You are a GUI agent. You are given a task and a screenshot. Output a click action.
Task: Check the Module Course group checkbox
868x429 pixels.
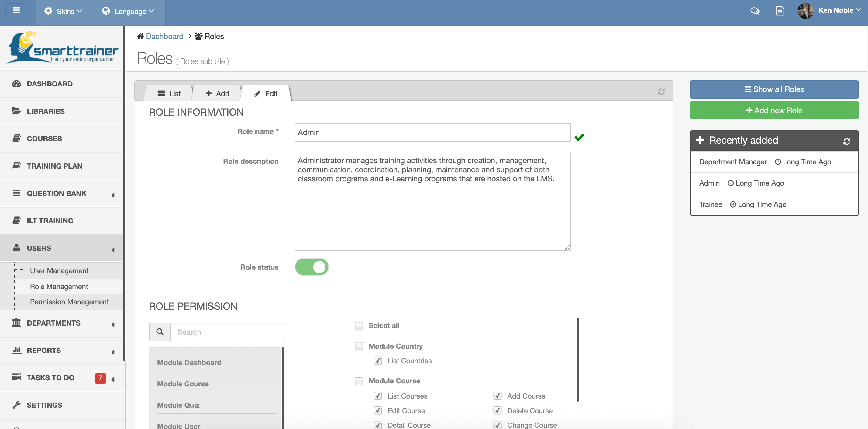coord(359,381)
